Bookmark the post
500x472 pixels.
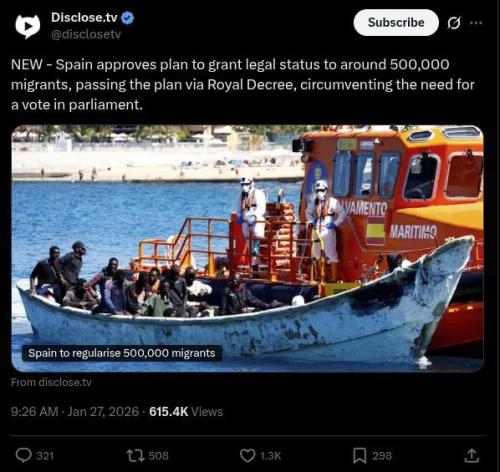point(360,456)
